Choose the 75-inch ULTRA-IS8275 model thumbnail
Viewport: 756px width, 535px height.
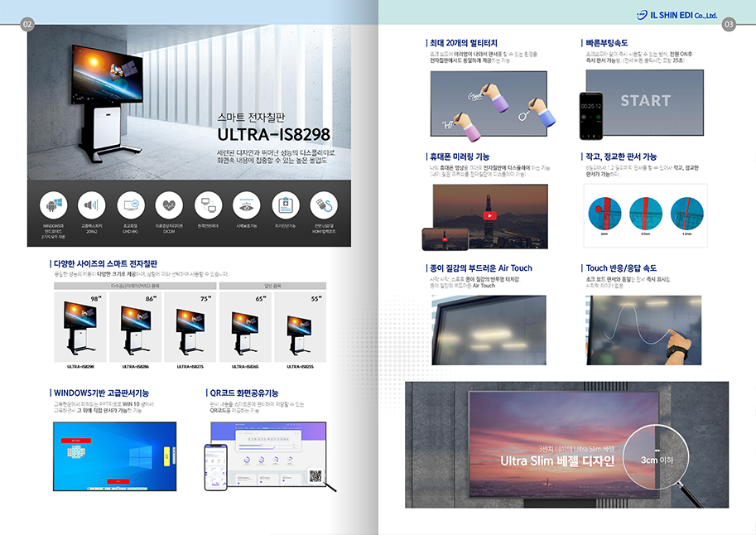(x=190, y=327)
